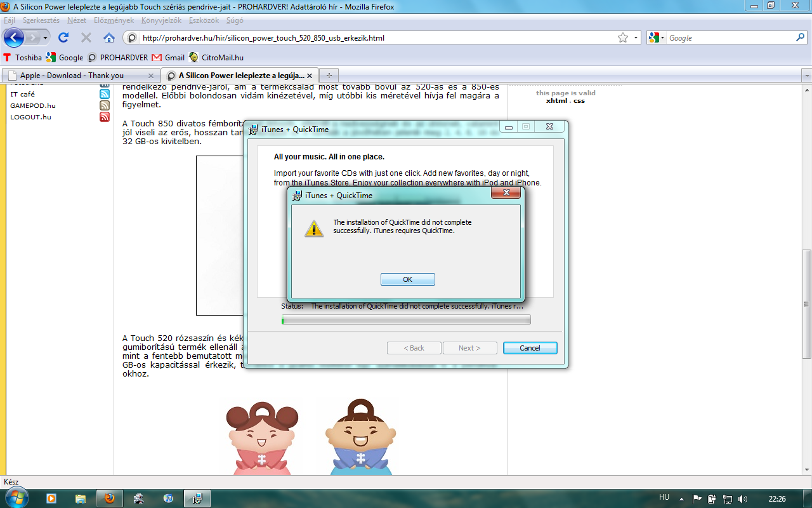The height and width of the screenshot is (508, 812).
Task: Click the GAMEPOD.hu sidebar link
Action: [33, 105]
